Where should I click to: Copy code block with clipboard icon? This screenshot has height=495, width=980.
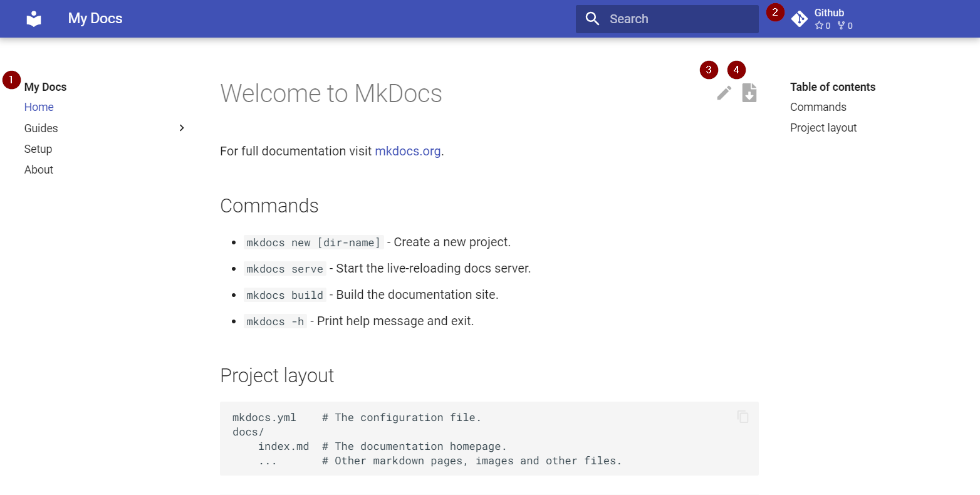click(743, 417)
